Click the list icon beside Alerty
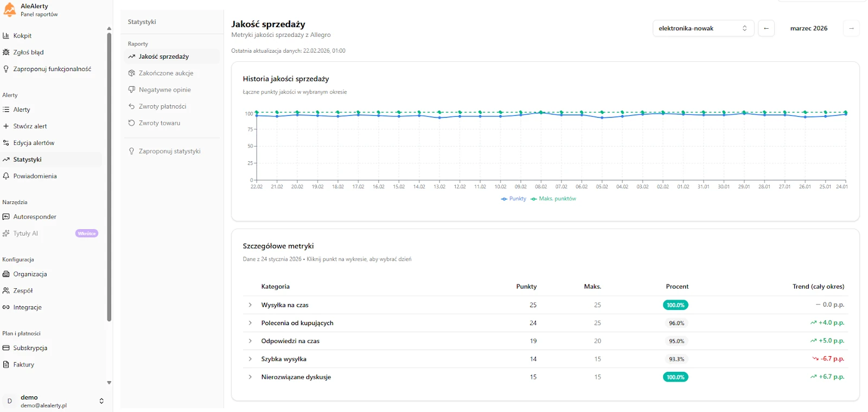The image size is (868, 412). (x=6, y=110)
